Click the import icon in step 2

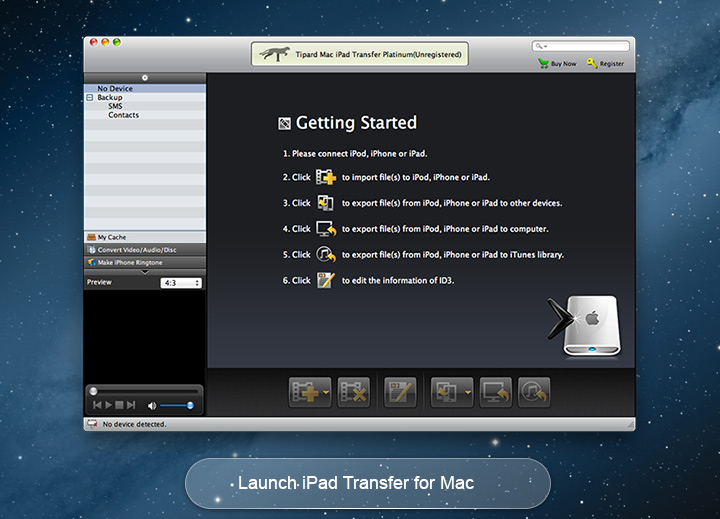pos(326,177)
